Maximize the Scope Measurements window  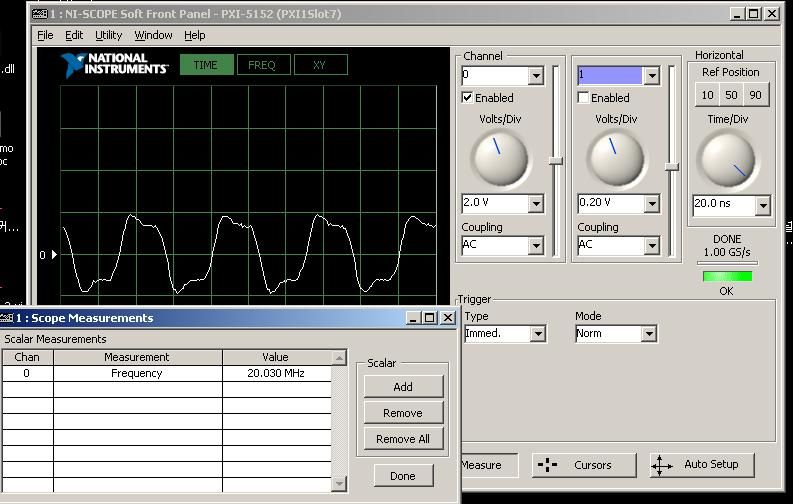click(x=430, y=317)
